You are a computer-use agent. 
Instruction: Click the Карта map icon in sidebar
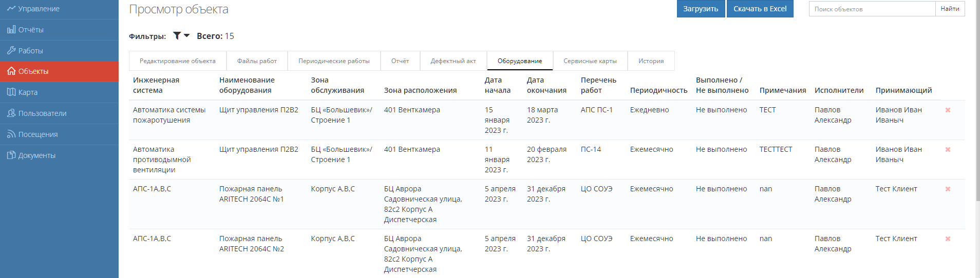pos(11,92)
